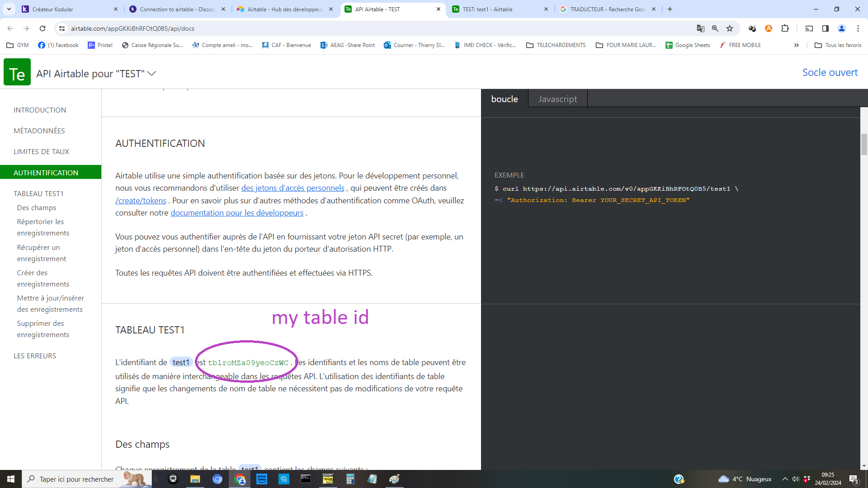Click the Socle ouvert button

[830, 72]
